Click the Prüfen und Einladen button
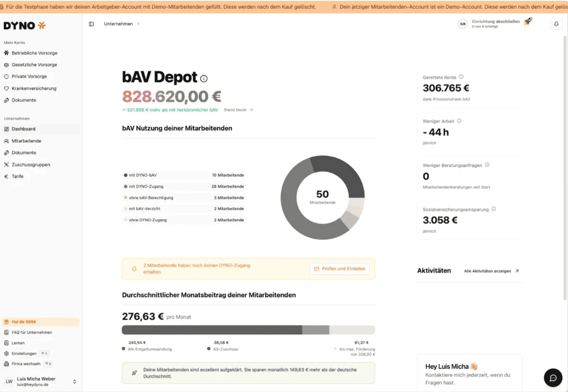Screen dimensions: 568x392 click(339, 268)
